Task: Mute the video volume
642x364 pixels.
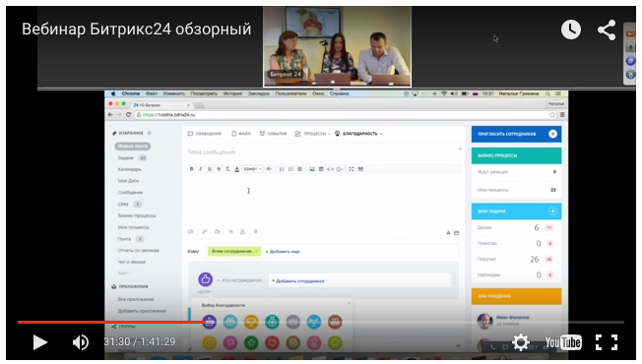Action: pyautogui.click(x=81, y=342)
